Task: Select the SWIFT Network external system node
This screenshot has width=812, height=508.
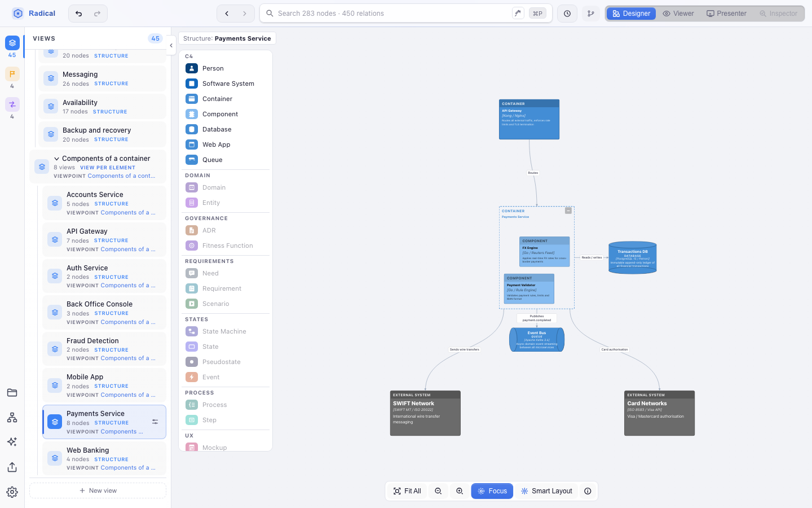Action: click(x=425, y=413)
